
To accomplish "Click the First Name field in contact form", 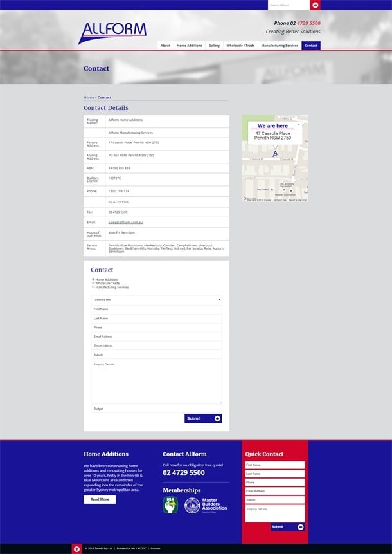I will [156, 309].
